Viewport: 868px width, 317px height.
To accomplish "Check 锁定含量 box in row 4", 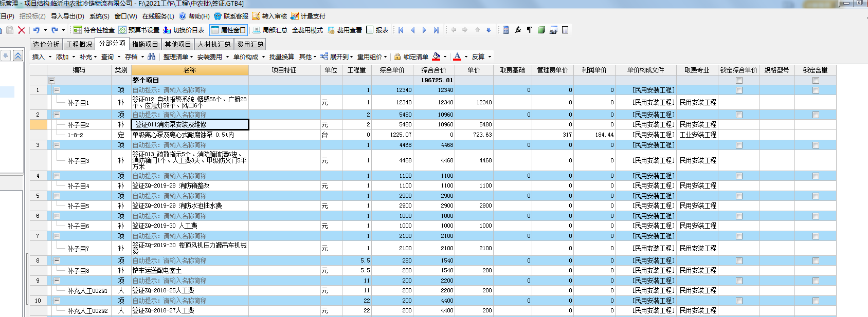I will pyautogui.click(x=816, y=176).
